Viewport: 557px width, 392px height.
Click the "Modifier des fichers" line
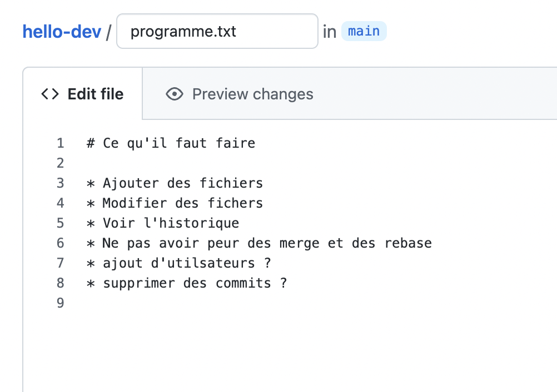point(182,203)
